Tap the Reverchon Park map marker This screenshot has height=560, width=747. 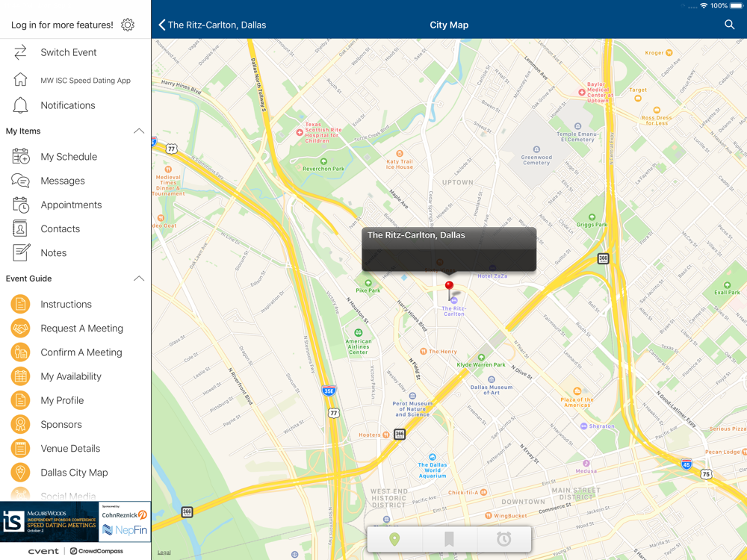(324, 161)
